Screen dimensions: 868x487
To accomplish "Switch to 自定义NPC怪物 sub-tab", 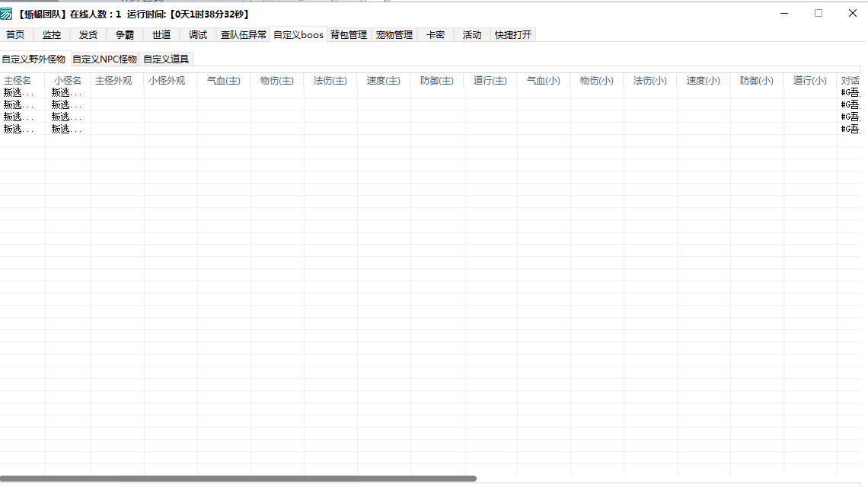I will pos(104,59).
